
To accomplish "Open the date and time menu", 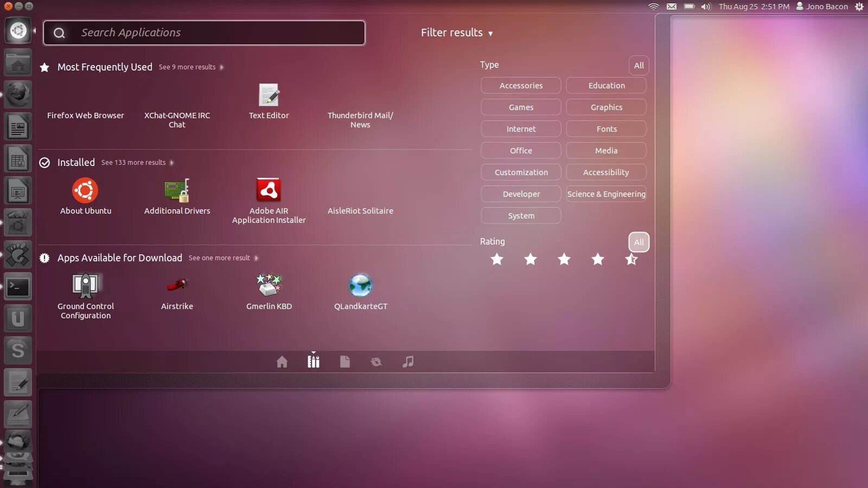I will [754, 7].
